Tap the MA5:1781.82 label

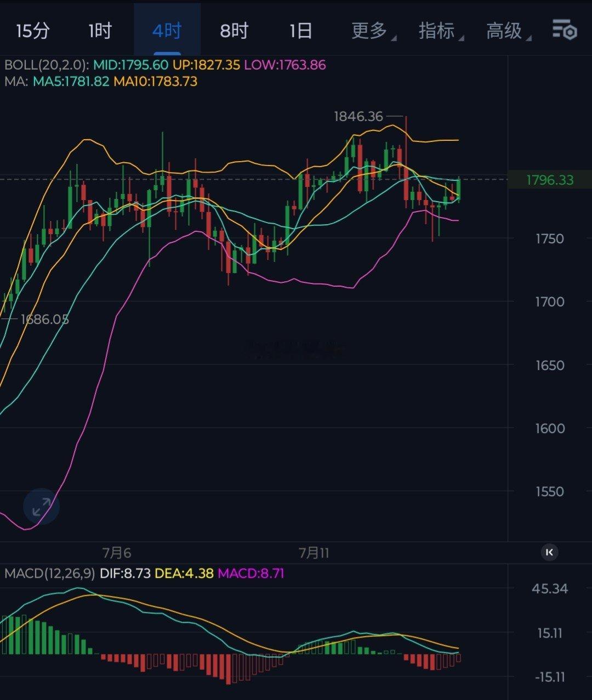coord(71,82)
